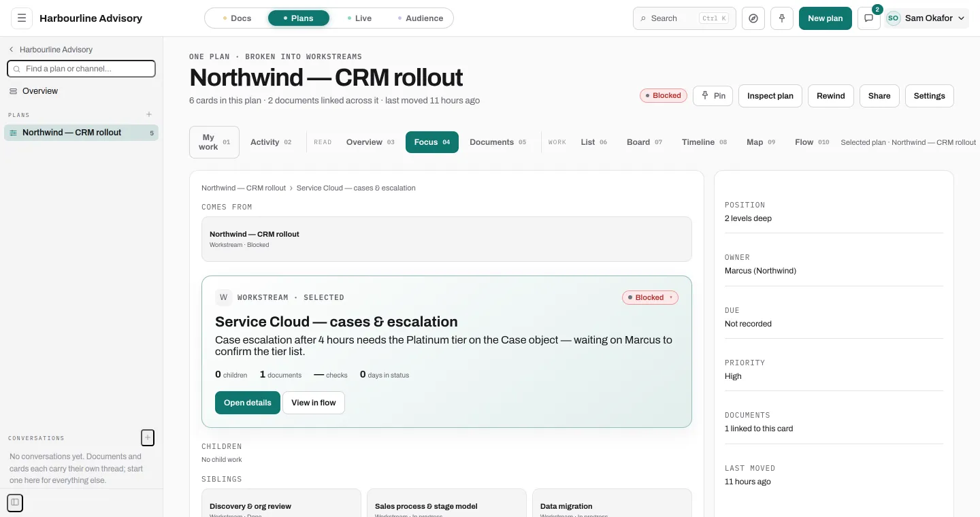This screenshot has height=517, width=980.
Task: Show the Timeline 08 view
Action: (704, 142)
